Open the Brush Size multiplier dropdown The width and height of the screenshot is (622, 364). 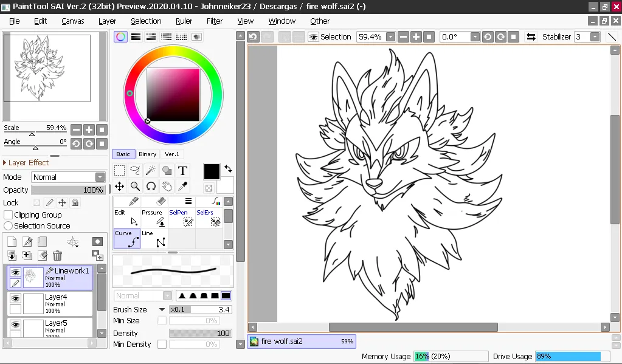[x=162, y=310]
